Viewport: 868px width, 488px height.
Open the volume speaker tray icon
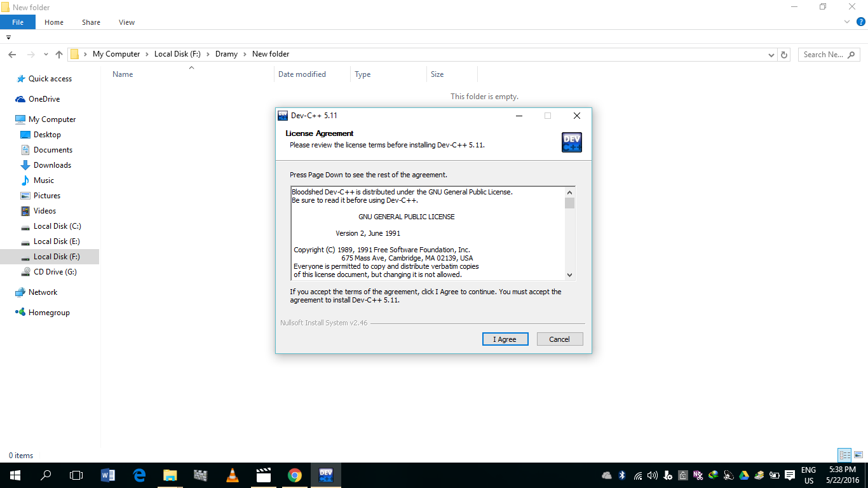coord(653,475)
